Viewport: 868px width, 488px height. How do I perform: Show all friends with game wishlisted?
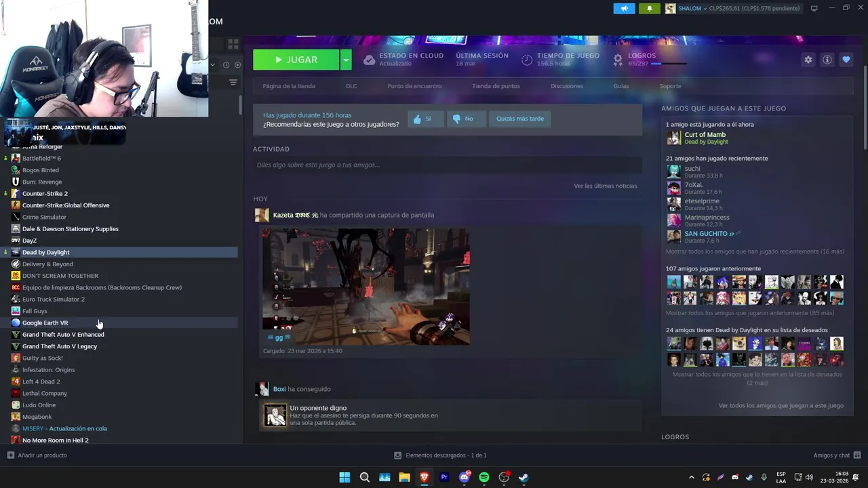click(757, 378)
